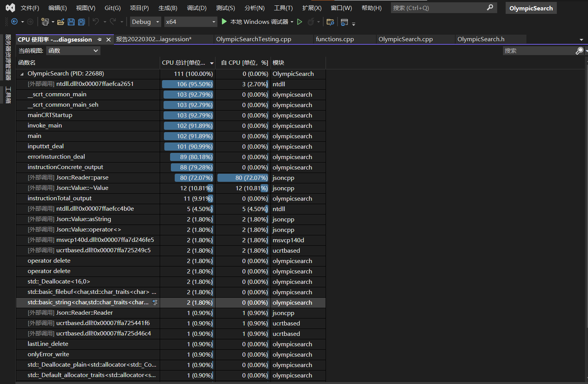Click the Redo arrow icon
Screen dimensions: 588x384
coord(113,22)
